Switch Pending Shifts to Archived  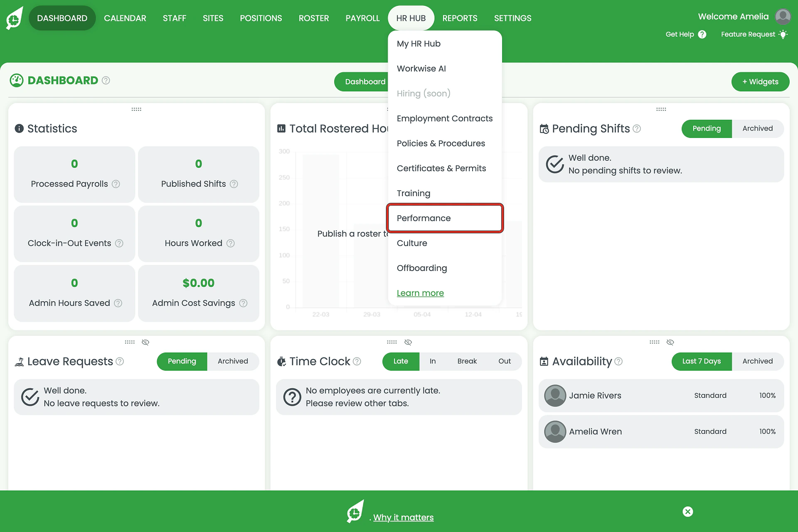pyautogui.click(x=758, y=129)
